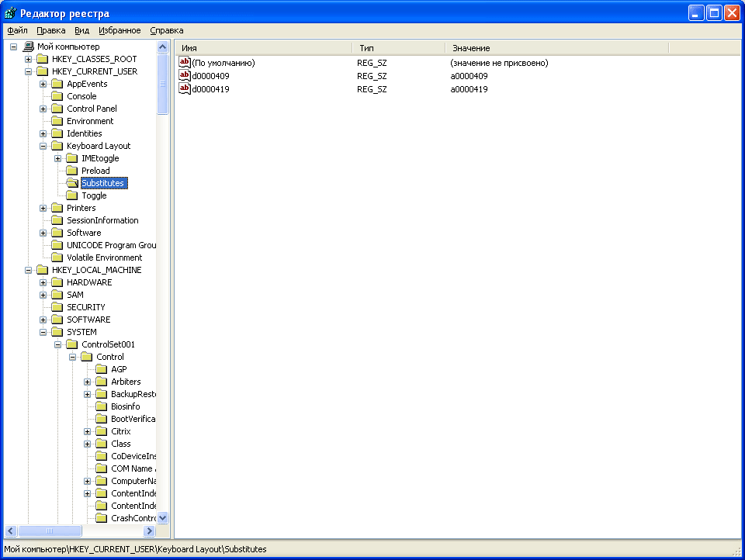
Task: Sort values by the Имя column header
Action: [x=264, y=48]
